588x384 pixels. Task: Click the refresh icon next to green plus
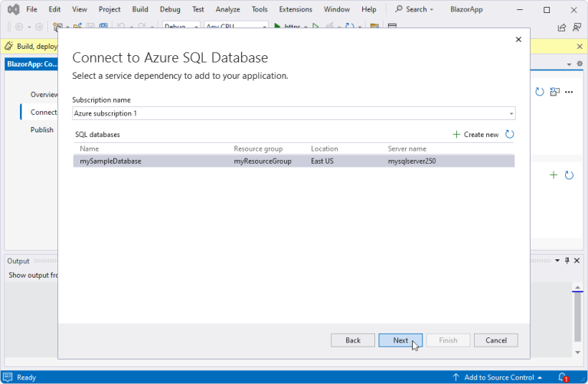[569, 175]
